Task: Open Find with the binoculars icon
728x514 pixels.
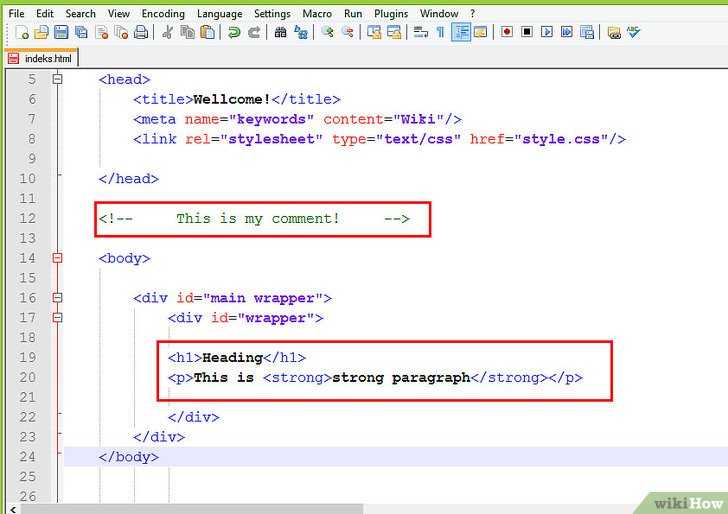Action: click(281, 32)
